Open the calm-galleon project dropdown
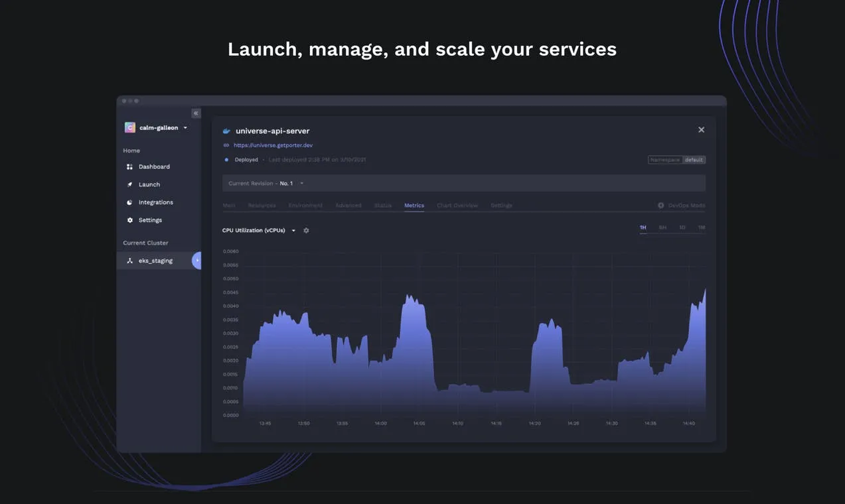The width and height of the screenshot is (845, 504). (185, 128)
